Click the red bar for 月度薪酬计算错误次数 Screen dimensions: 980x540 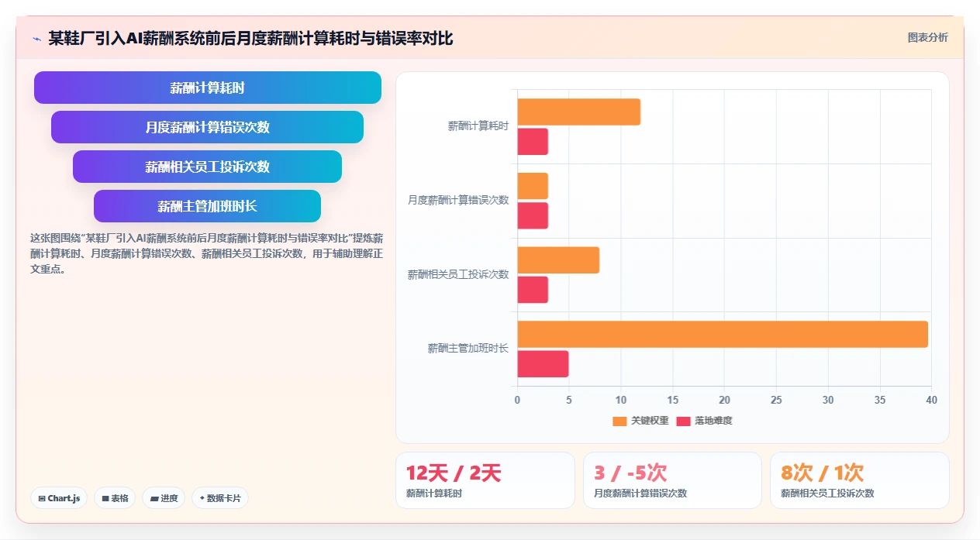(x=533, y=215)
